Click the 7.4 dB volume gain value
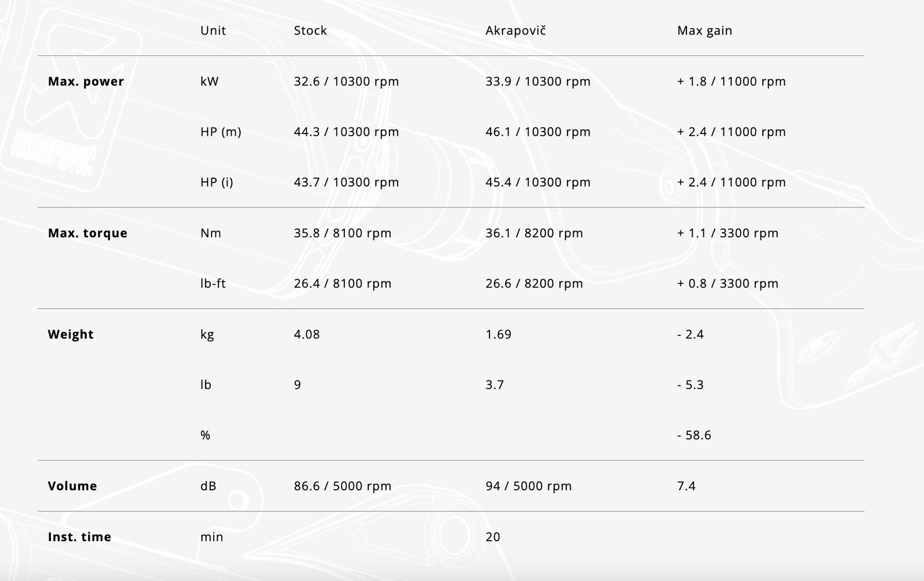Image resolution: width=924 pixels, height=581 pixels. (x=686, y=486)
